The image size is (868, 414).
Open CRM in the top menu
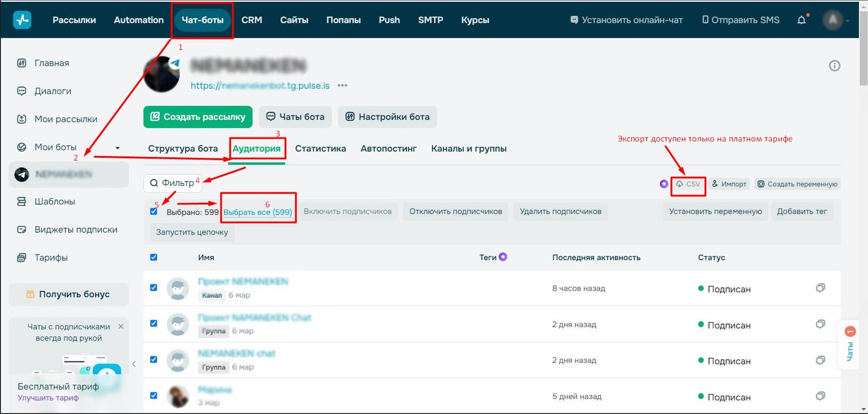(252, 20)
